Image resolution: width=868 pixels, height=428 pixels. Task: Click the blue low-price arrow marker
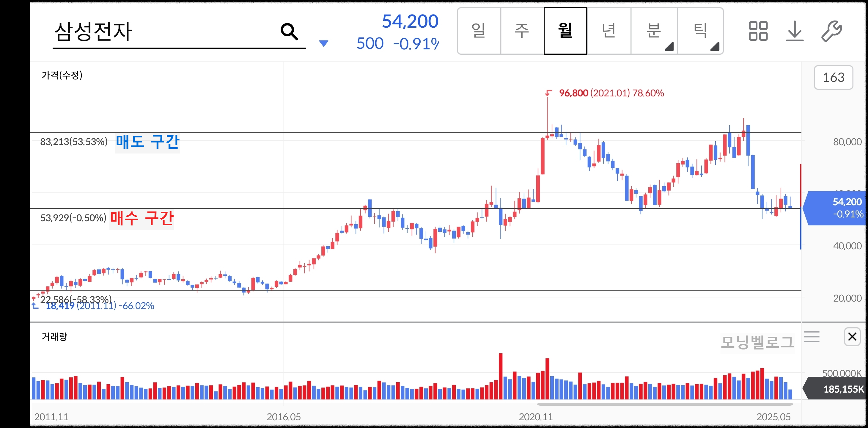[35, 306]
